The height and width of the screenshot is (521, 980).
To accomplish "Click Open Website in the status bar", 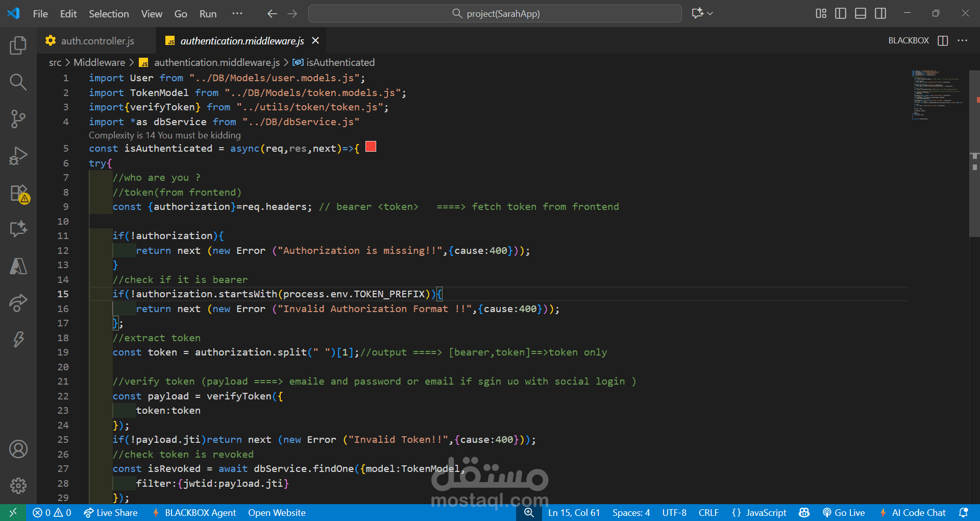I will click(x=277, y=512).
